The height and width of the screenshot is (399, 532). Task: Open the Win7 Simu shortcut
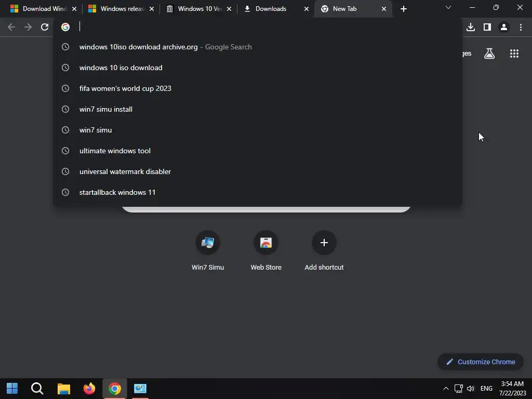pyautogui.click(x=208, y=250)
